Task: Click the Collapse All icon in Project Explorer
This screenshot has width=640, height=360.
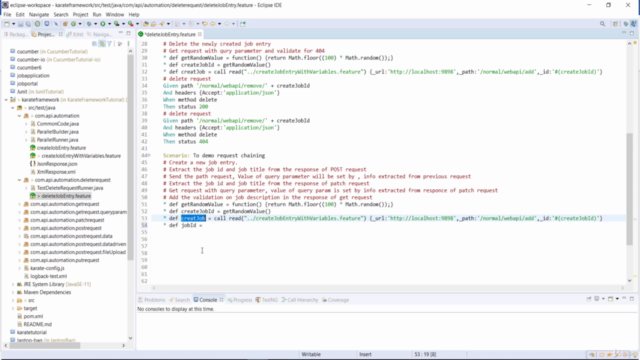Action: pyautogui.click(x=94, y=44)
